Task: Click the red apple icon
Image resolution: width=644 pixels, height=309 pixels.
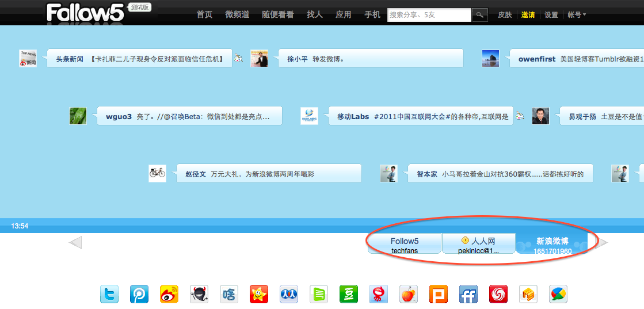Action: [x=409, y=294]
